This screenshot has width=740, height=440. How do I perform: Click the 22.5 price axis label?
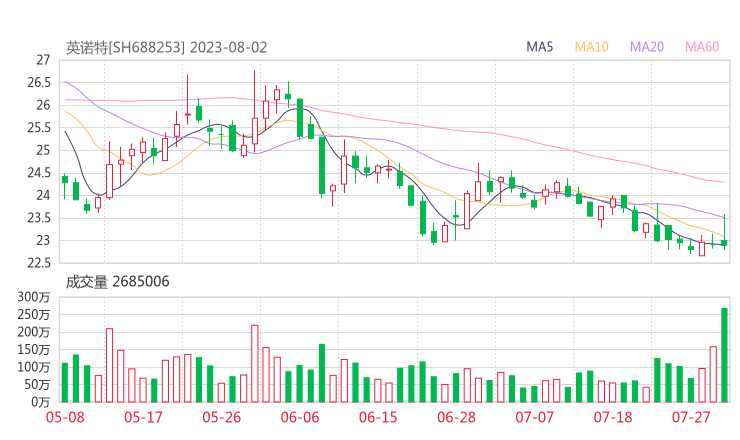(39, 263)
